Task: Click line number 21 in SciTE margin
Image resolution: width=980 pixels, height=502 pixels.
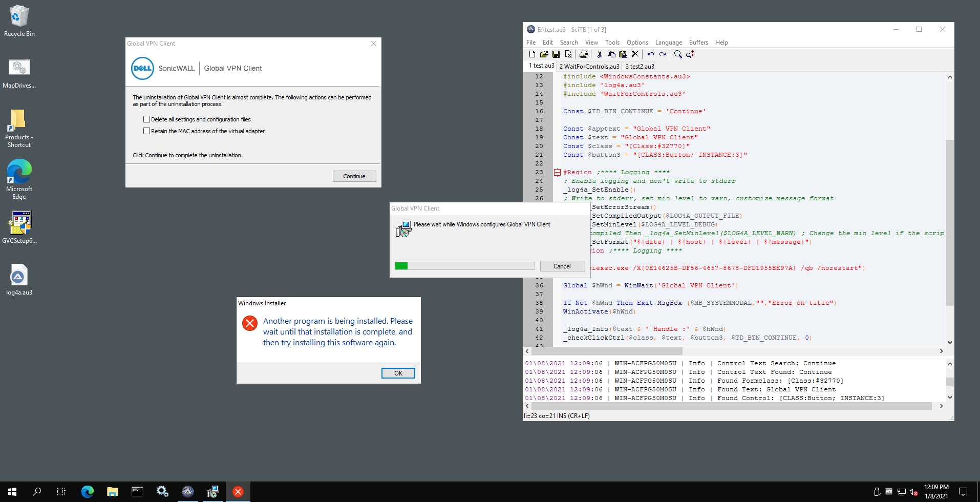Action: point(539,155)
